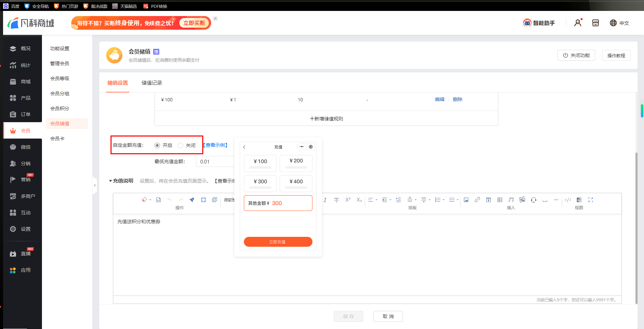Image resolution: width=644 pixels, height=329 pixels.
Task: Click the format painter brush icon
Action: (192, 200)
